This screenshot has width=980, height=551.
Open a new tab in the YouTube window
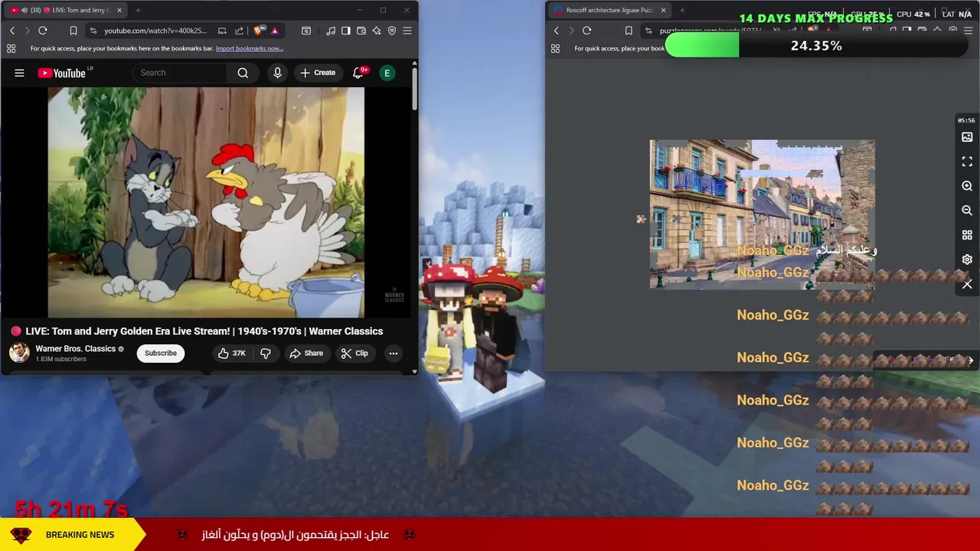[x=138, y=10]
